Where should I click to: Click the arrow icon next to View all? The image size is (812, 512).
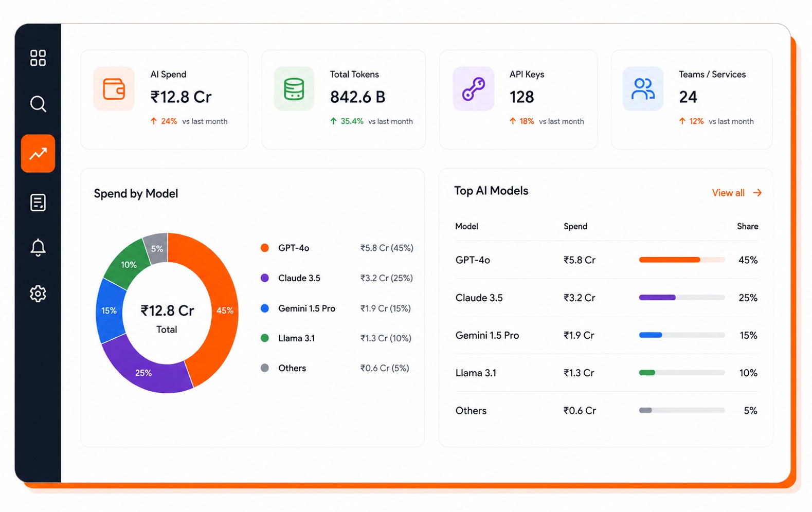click(757, 193)
